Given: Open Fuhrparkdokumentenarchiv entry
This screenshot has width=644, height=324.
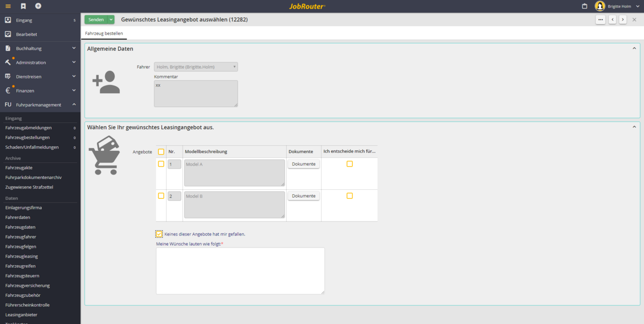Looking at the screenshot, I should point(34,177).
